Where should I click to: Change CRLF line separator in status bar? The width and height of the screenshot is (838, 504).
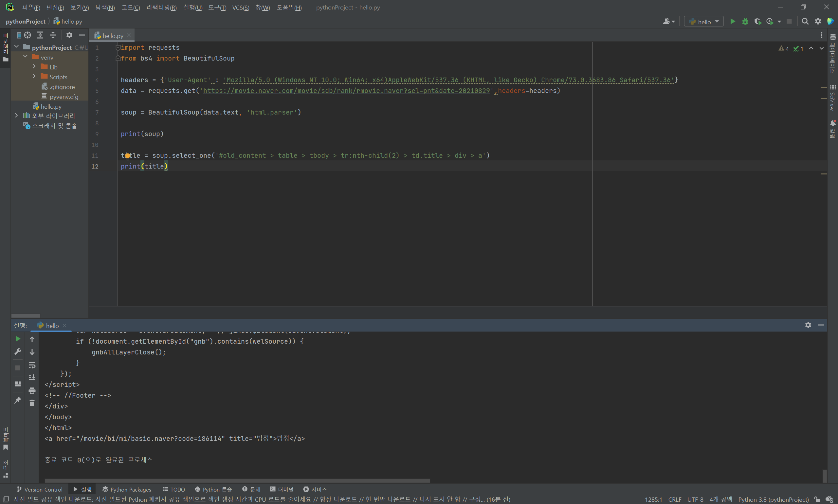[675, 499]
